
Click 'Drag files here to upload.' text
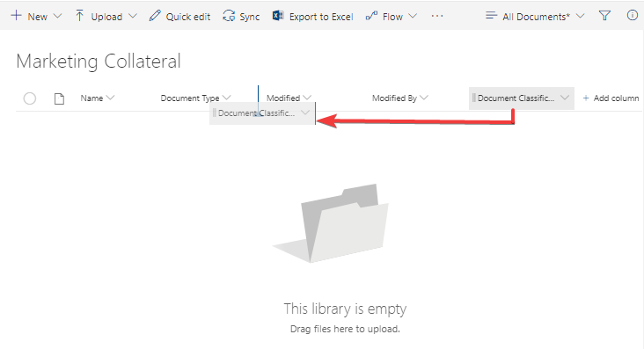(345, 329)
